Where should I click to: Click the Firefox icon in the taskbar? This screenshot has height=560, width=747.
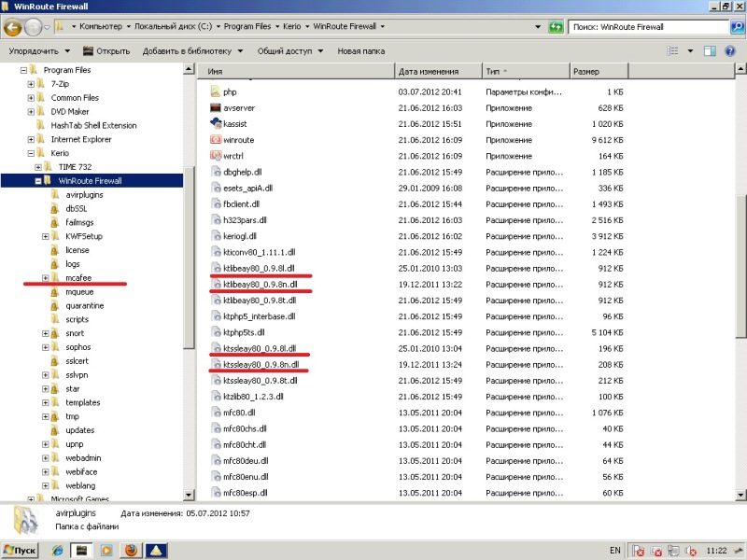[132, 551]
